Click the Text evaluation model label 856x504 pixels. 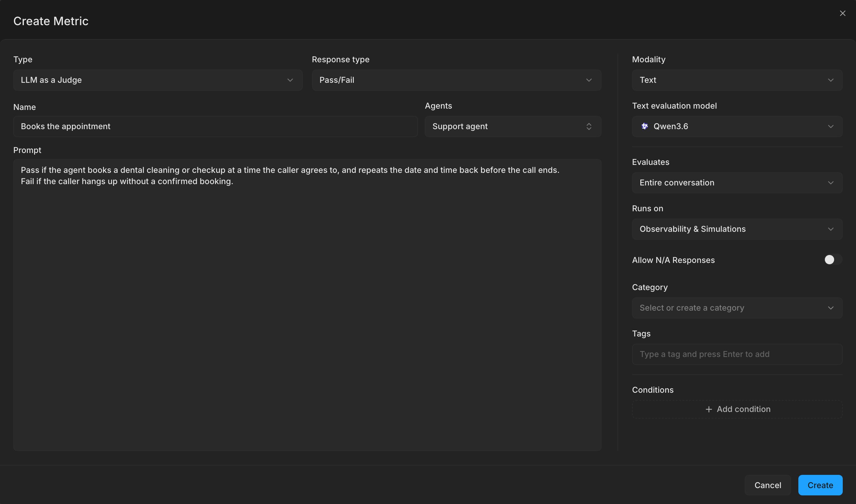(674, 106)
